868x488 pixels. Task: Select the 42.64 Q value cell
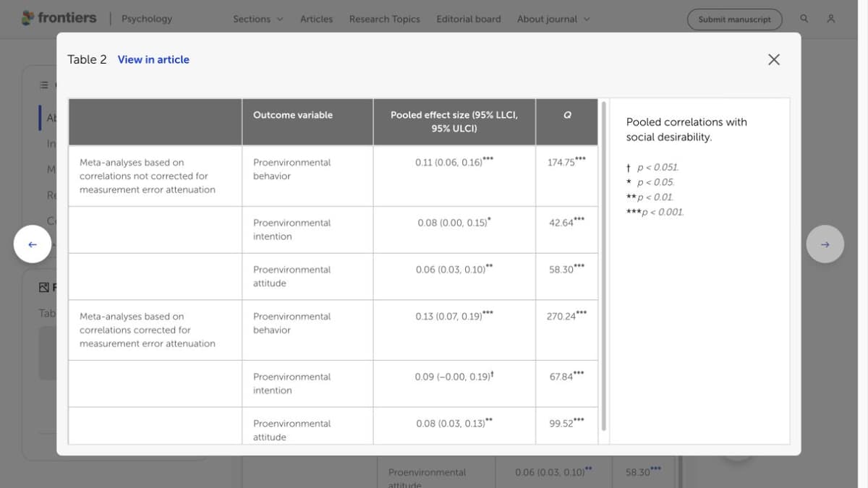click(x=567, y=229)
